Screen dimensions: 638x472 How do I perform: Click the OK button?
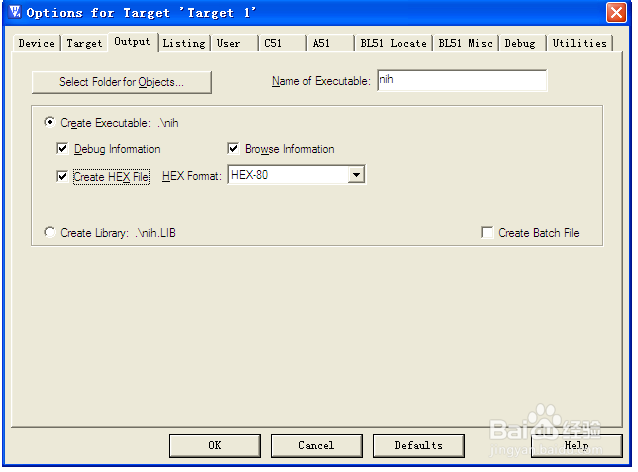(215, 446)
